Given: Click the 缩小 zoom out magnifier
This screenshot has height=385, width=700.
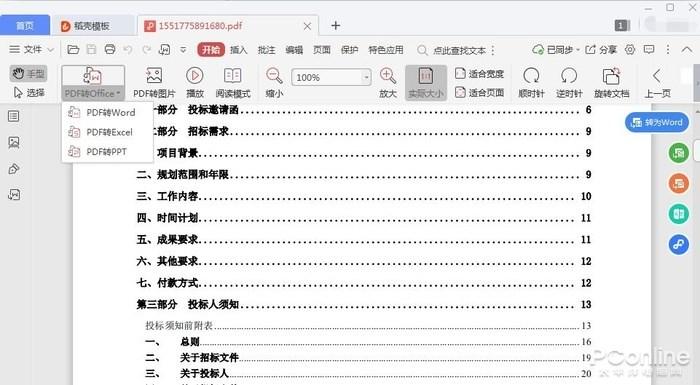Looking at the screenshot, I should pos(274,76).
